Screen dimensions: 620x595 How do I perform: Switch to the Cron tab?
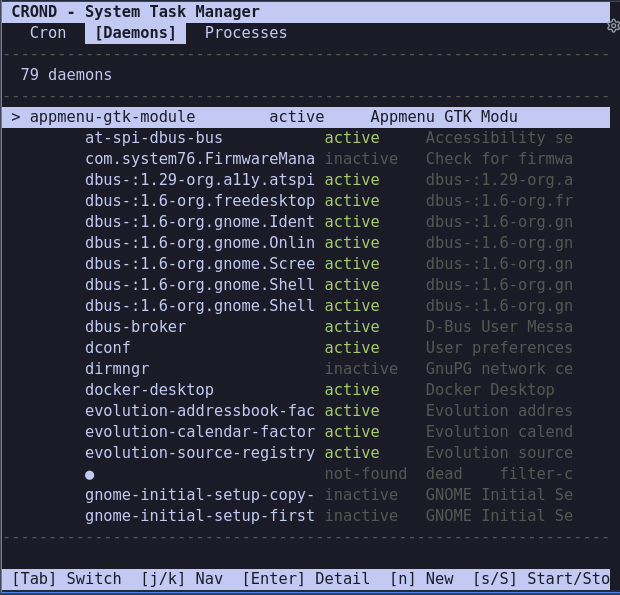point(48,33)
